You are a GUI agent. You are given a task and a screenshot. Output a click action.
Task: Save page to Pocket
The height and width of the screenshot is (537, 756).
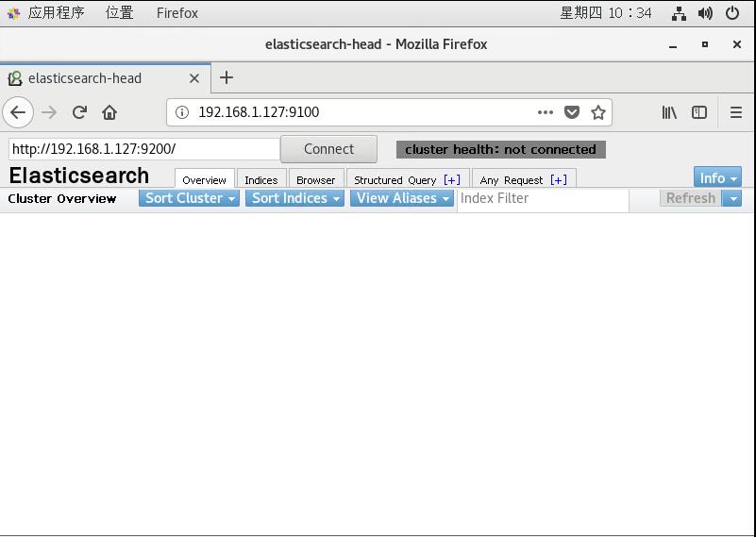pyautogui.click(x=572, y=112)
